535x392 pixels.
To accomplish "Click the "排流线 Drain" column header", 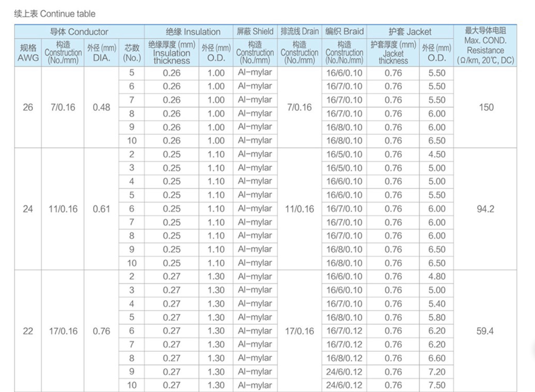I will 299,32.
